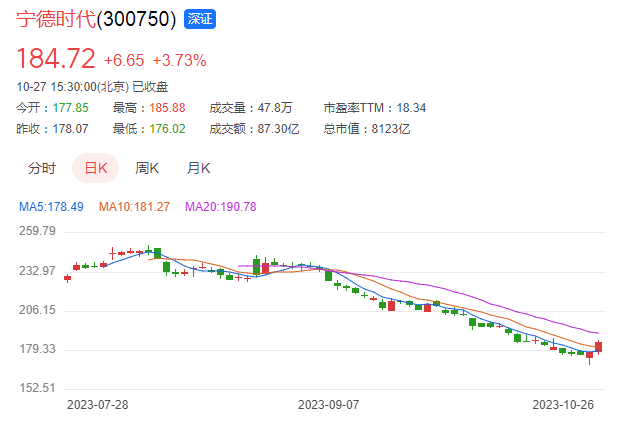
Task: Click the 市盈率TTM 18.34 value
Action: tap(375, 108)
